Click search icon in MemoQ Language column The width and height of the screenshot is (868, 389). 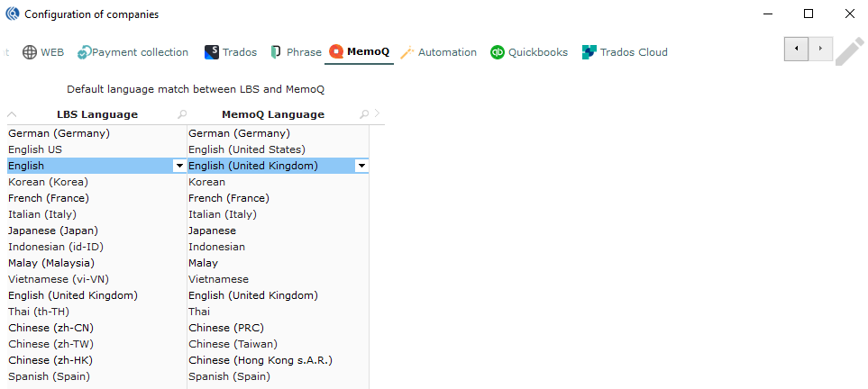pyautogui.click(x=363, y=114)
